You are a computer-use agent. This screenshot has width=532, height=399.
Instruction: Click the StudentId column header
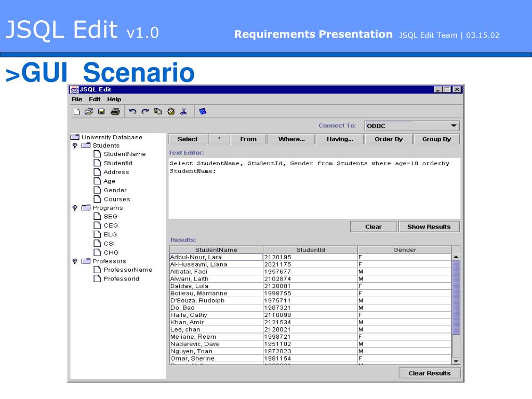click(311, 250)
